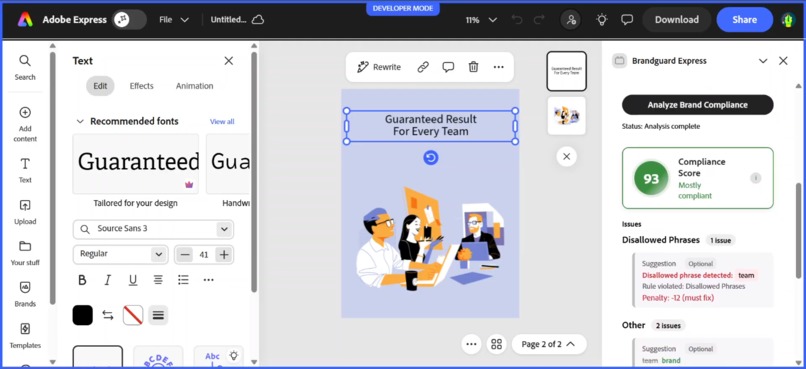
Task: Open the page options ellipsis button
Action: 471,344
